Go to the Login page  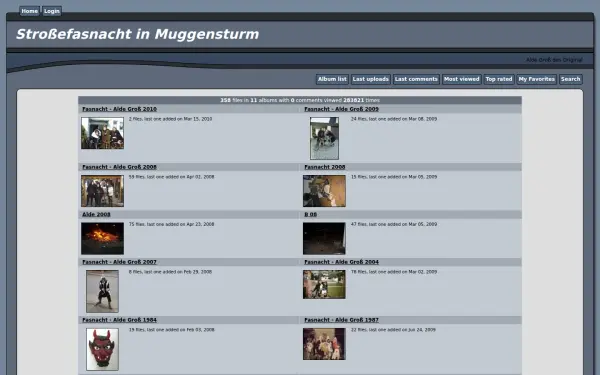pyautogui.click(x=52, y=11)
